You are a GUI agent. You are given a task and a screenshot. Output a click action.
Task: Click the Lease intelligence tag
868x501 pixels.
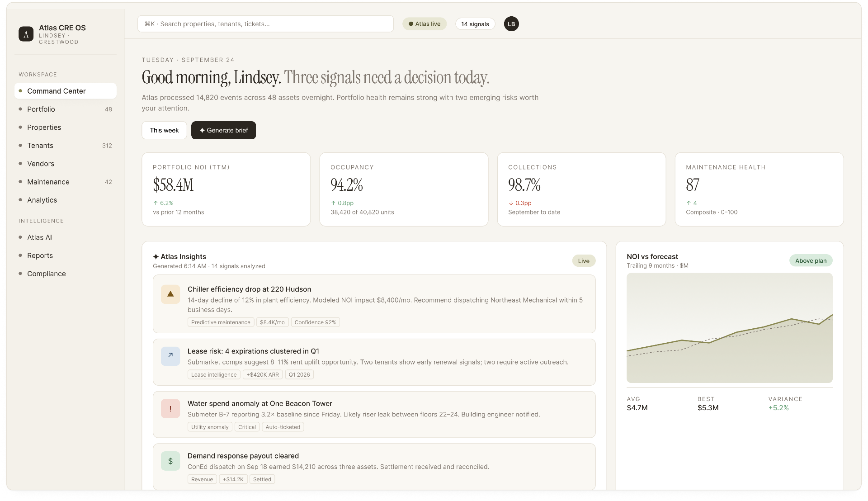point(214,375)
